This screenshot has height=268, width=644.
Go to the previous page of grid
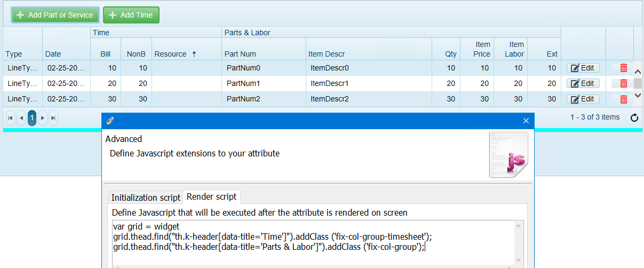tap(21, 117)
